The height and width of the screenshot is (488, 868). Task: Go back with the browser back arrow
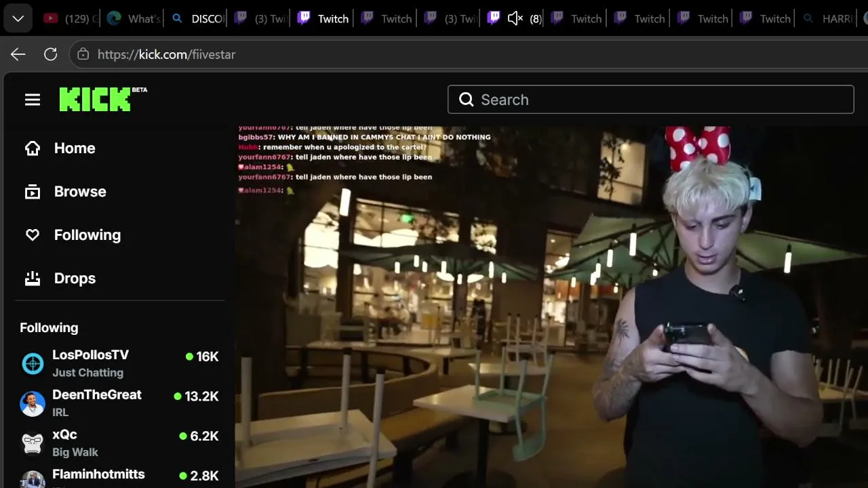point(18,54)
